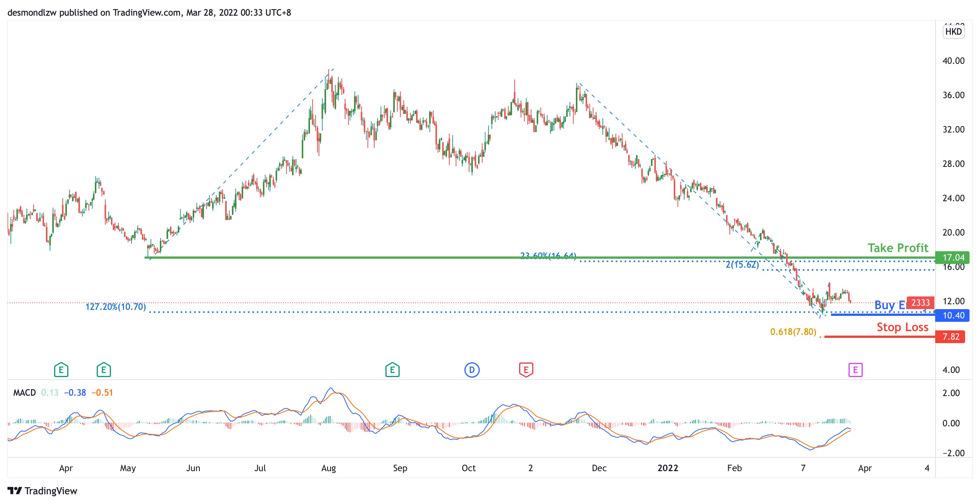Select the green 17.04 take profit price tag

click(953, 258)
